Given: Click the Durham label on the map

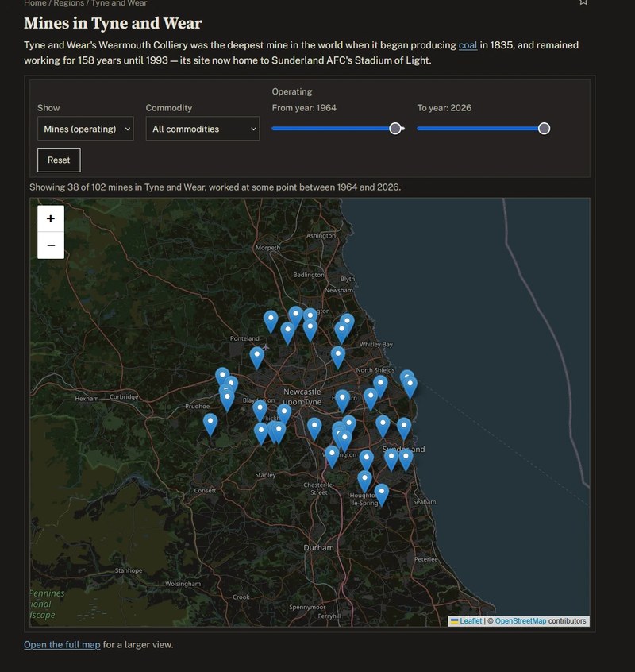Looking at the screenshot, I should 318,548.
